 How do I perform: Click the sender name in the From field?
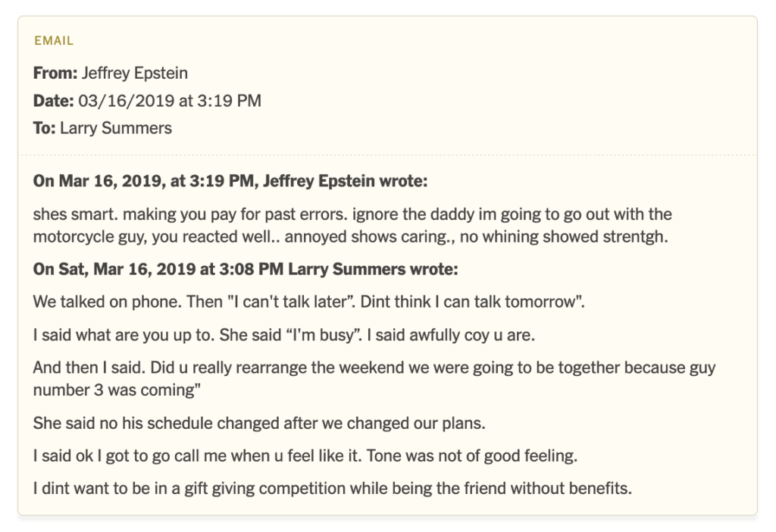[x=135, y=74]
